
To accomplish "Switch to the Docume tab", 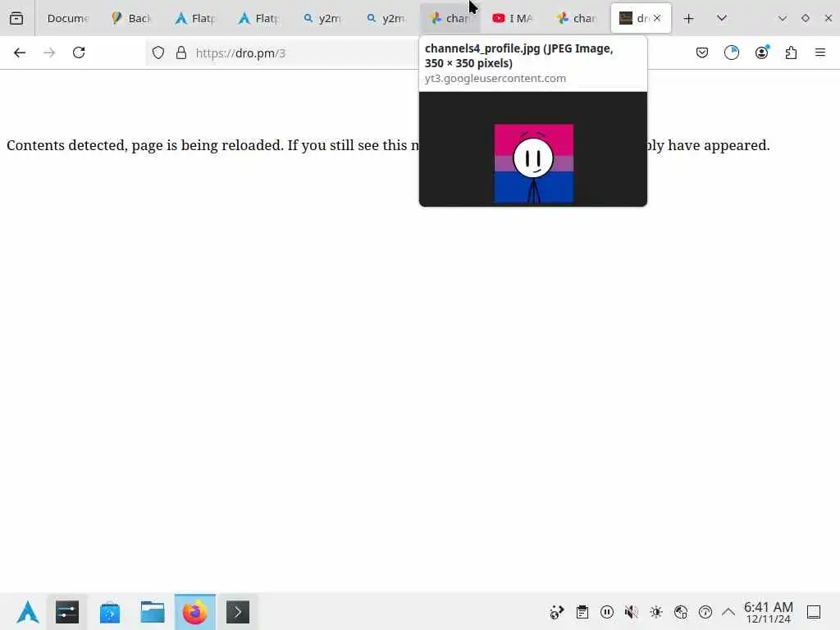I will [67, 18].
